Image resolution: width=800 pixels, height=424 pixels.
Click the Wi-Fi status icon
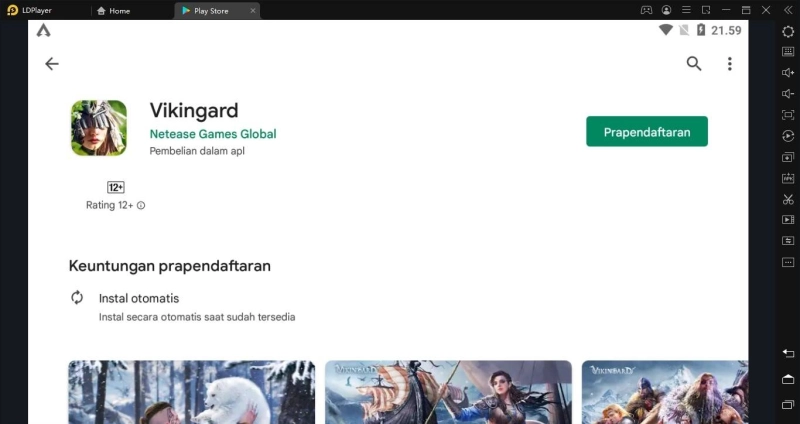click(665, 30)
